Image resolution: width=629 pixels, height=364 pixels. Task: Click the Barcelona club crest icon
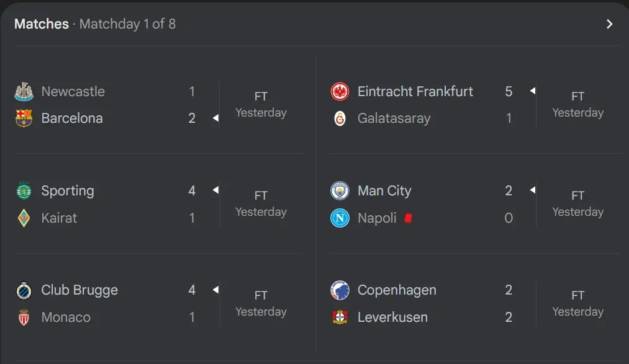tap(24, 118)
